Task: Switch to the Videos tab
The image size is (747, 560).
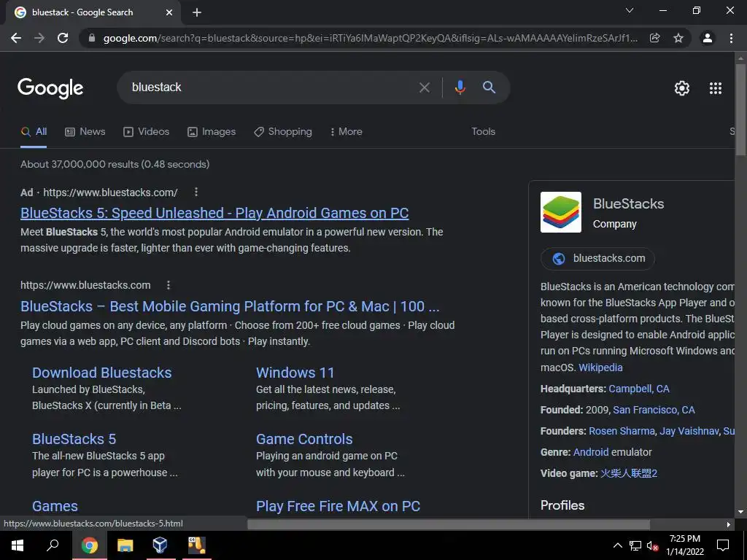Action: pos(146,132)
